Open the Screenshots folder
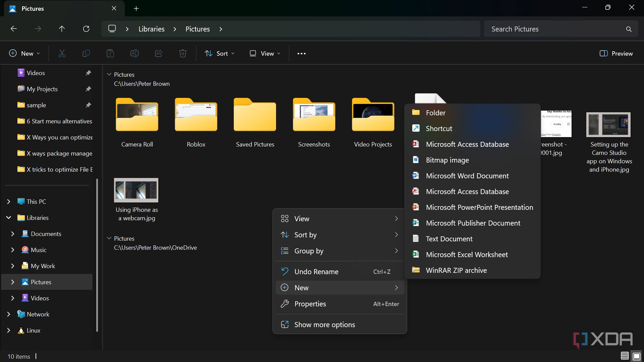 314,123
